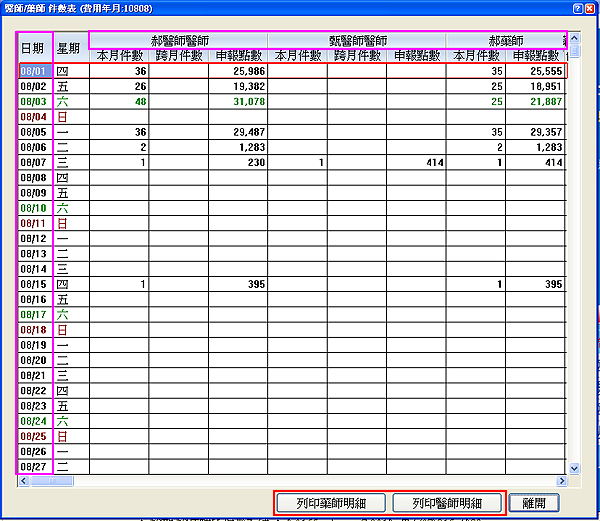Select the 日期 column header
600x521 pixels.
pos(35,47)
